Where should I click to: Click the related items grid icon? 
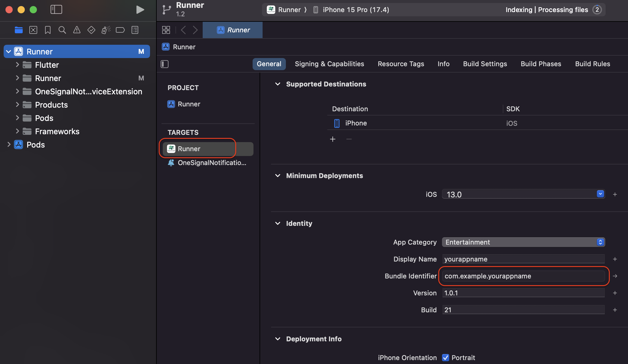(166, 30)
